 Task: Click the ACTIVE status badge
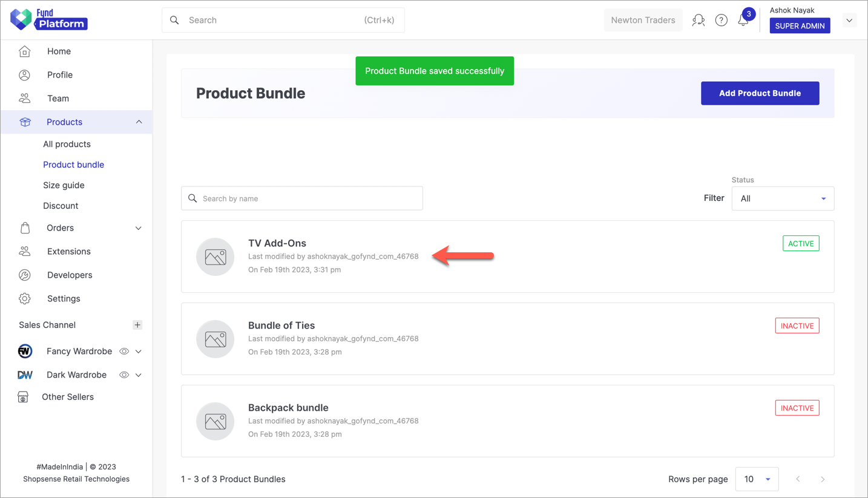tap(801, 243)
